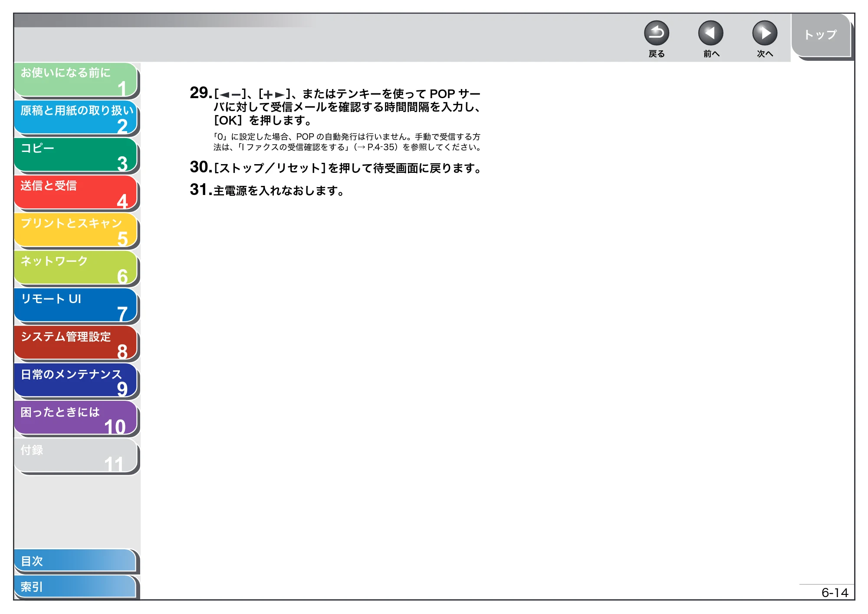
Task: Open chapter 3 コピー tab
Action: click(x=76, y=155)
